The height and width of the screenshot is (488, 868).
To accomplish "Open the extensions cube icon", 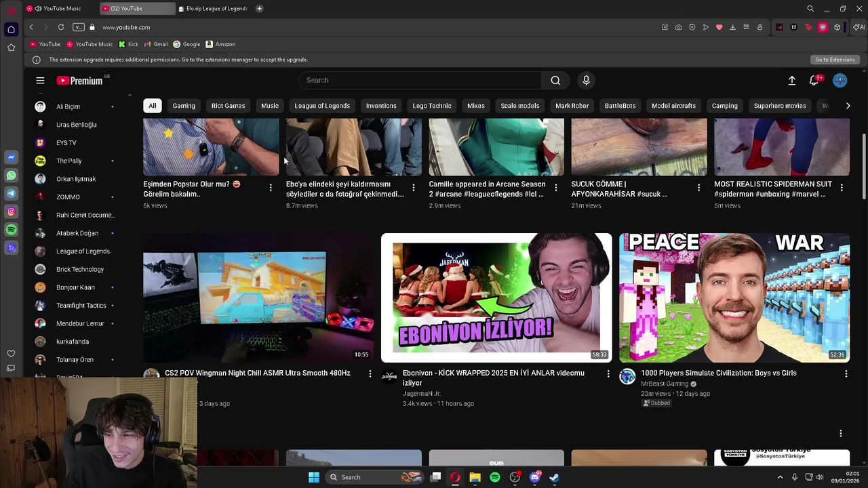I will (x=837, y=27).
